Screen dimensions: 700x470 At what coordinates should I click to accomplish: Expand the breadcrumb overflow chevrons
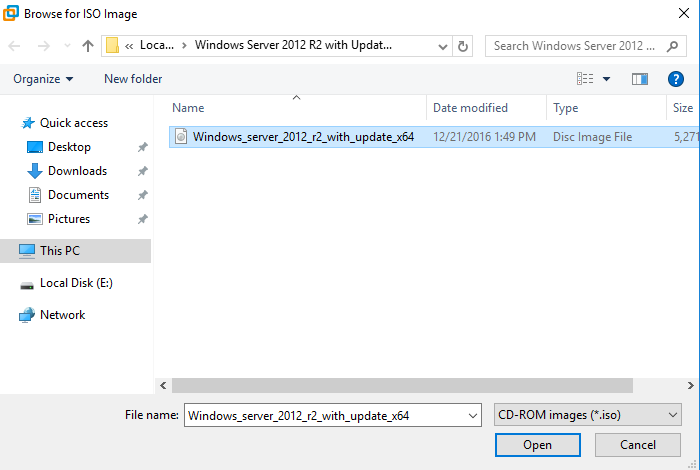tap(129, 46)
